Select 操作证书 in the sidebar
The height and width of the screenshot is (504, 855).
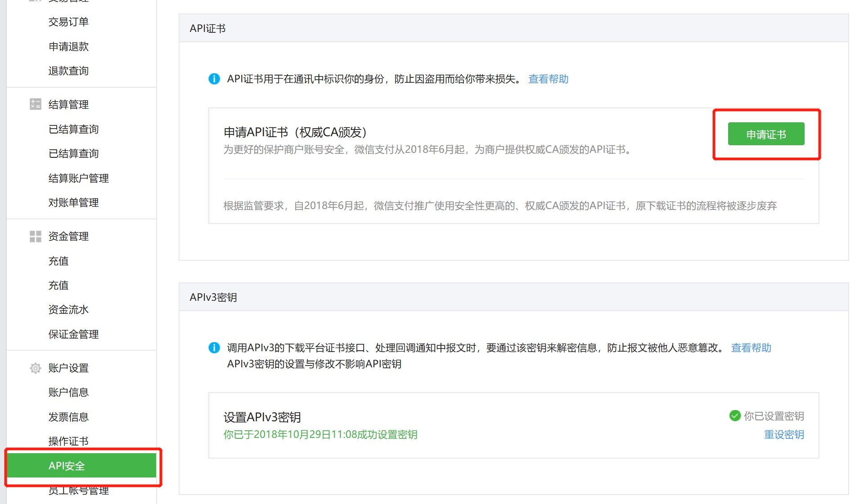click(68, 441)
